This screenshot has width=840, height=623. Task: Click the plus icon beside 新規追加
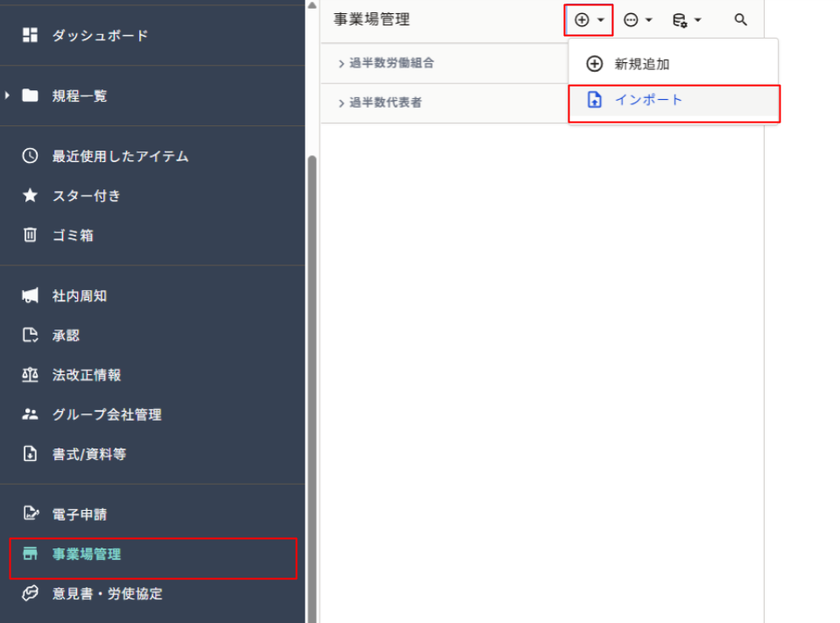click(595, 64)
